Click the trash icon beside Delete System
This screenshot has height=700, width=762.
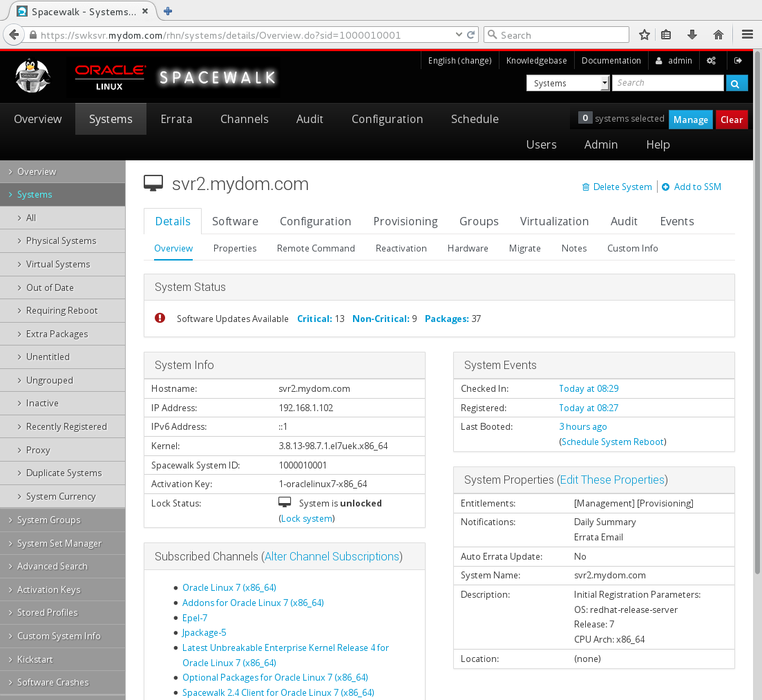586,187
